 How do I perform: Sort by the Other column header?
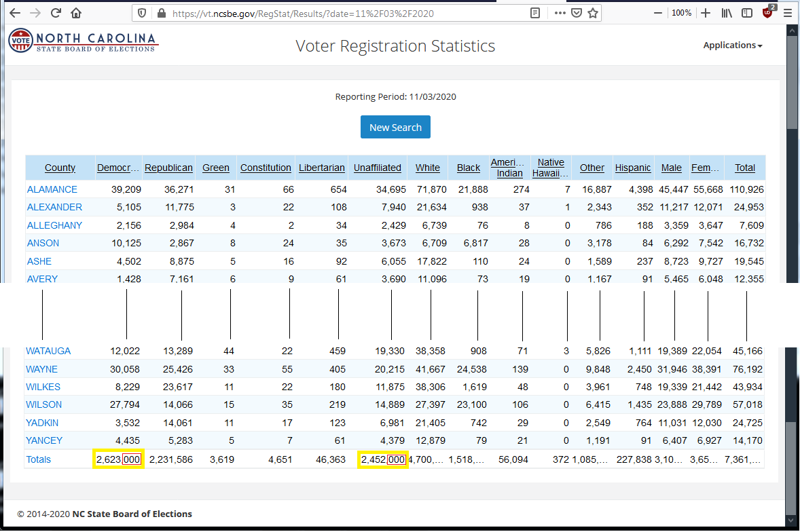click(592, 168)
